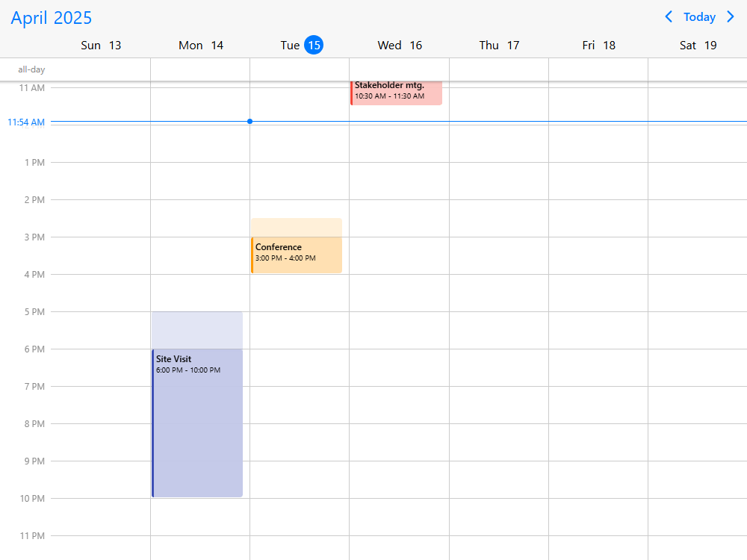Select the Mon 14 day header

pyautogui.click(x=200, y=46)
